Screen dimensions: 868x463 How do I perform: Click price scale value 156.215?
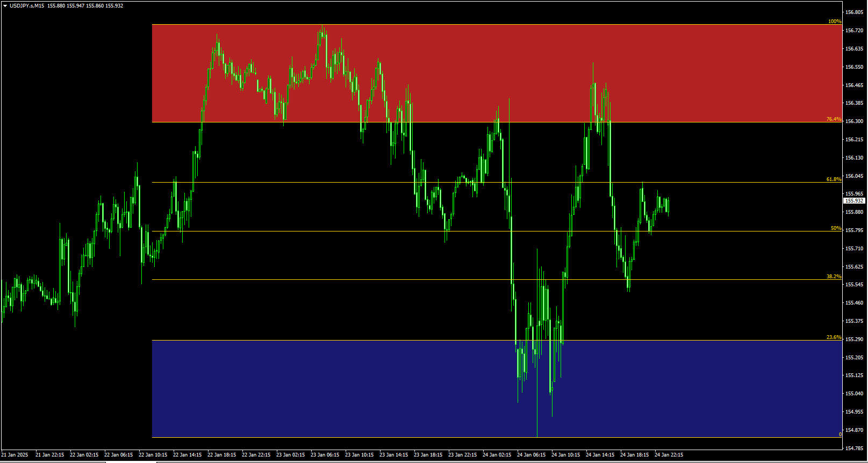tap(854, 140)
